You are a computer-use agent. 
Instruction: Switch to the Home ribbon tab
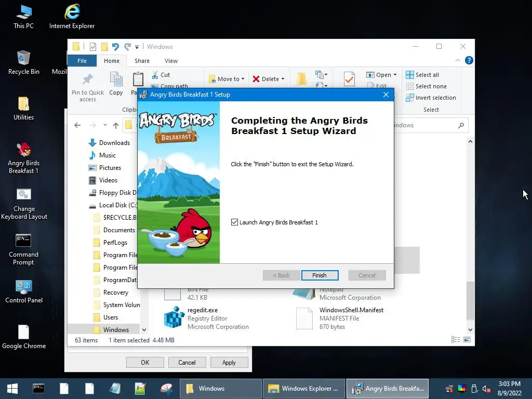(112, 61)
